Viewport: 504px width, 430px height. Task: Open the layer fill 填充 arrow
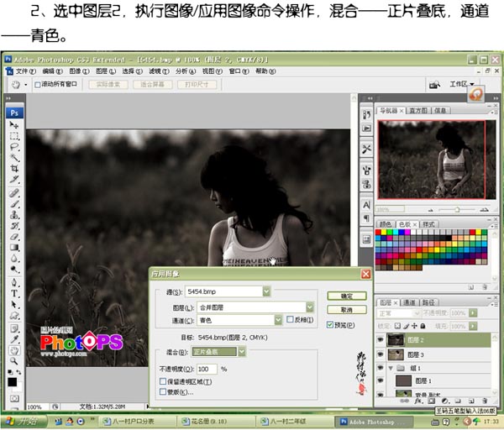coord(473,326)
